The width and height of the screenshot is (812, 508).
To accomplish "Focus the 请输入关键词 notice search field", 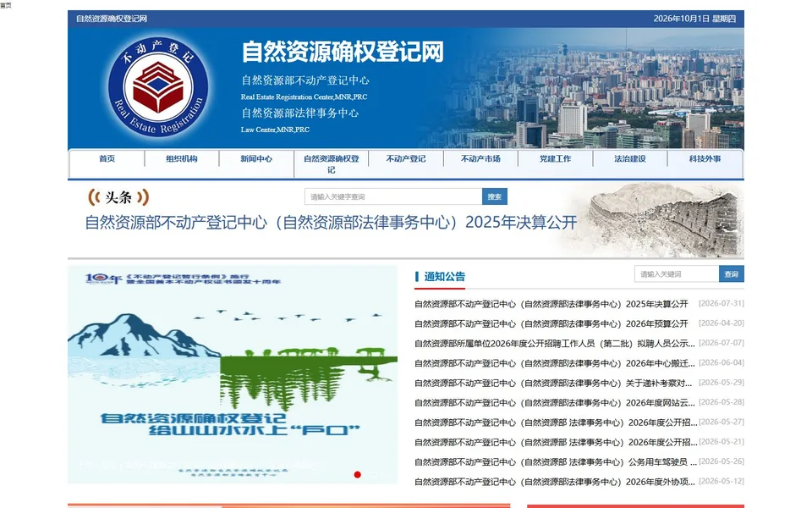I will pos(677,273).
